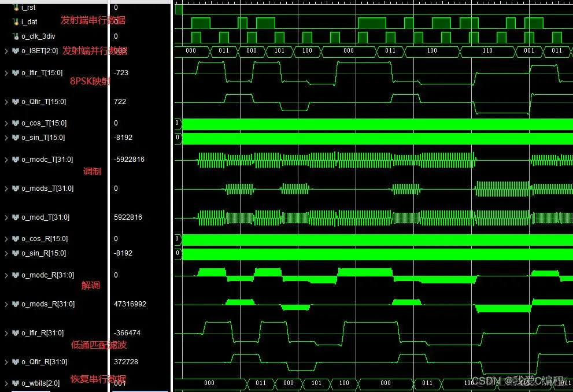Image resolution: width=573 pixels, height=392 pixels.
Task: Click the bus icon of o_cos_R[15:0]
Action: click(x=16, y=239)
